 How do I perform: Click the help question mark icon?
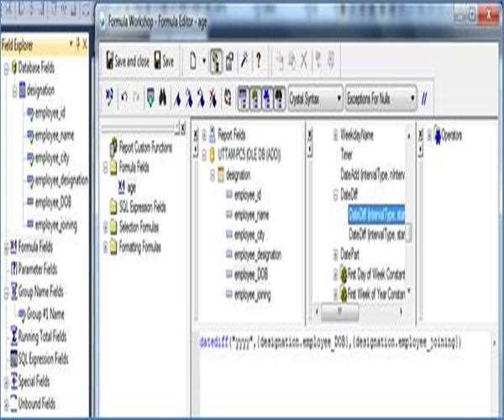[x=258, y=61]
